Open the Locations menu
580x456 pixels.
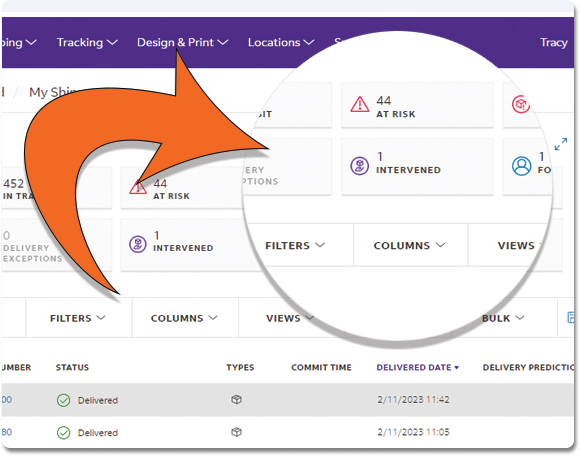coord(281,43)
